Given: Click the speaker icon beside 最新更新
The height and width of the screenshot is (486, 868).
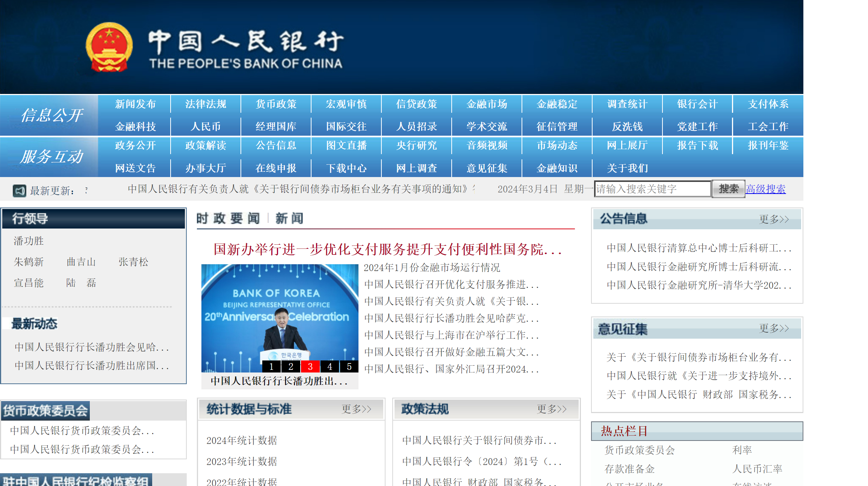Looking at the screenshot, I should coord(19,191).
